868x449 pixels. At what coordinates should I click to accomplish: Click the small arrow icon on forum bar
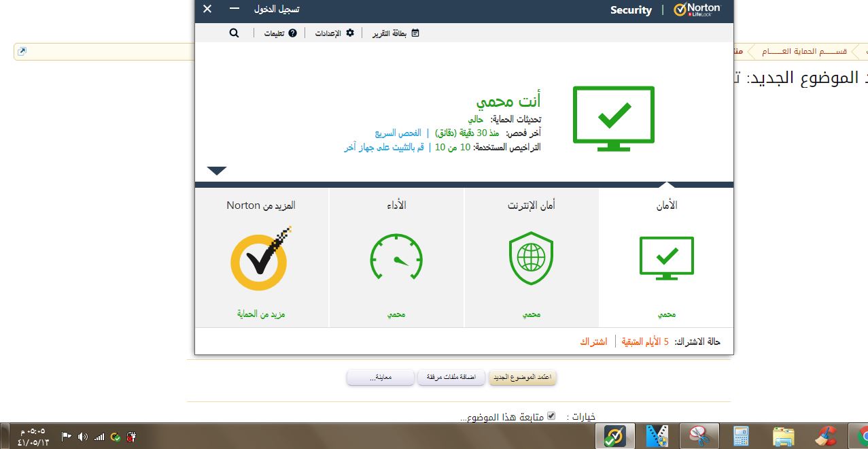click(x=22, y=52)
